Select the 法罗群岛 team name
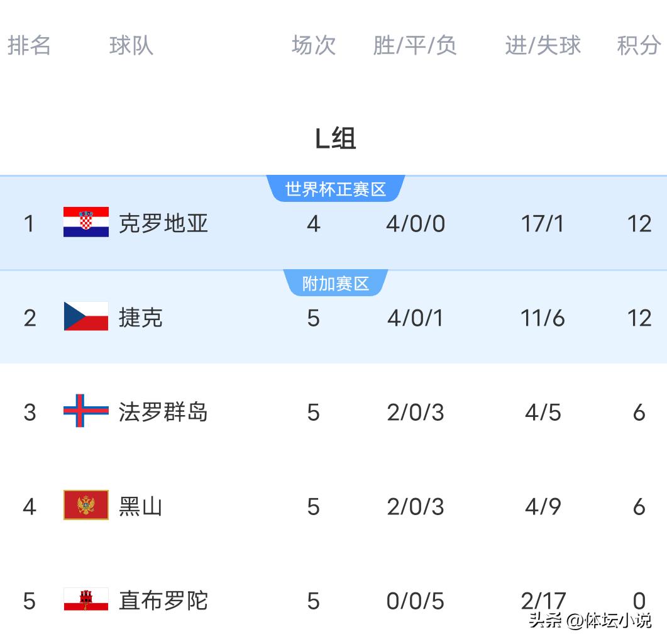 point(163,412)
